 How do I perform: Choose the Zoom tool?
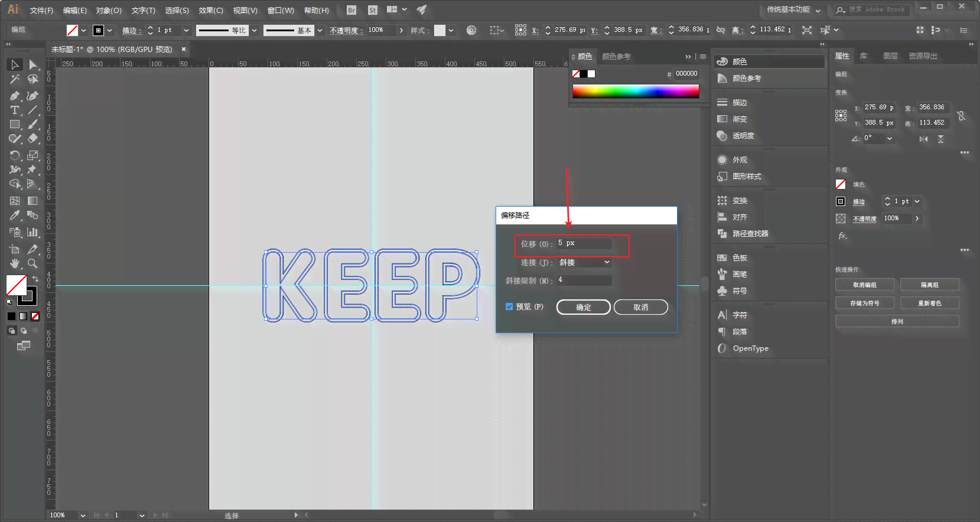coord(32,263)
